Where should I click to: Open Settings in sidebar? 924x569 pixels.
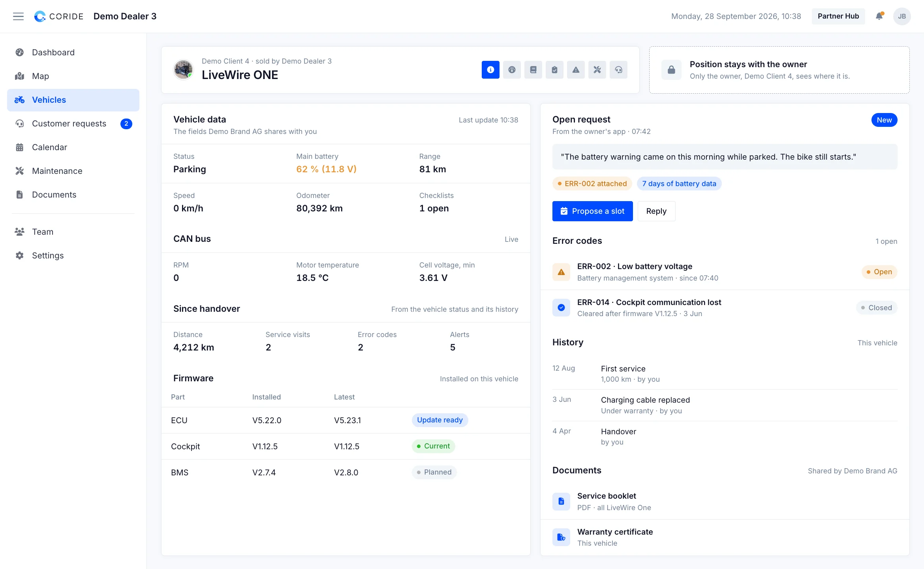coord(73,256)
